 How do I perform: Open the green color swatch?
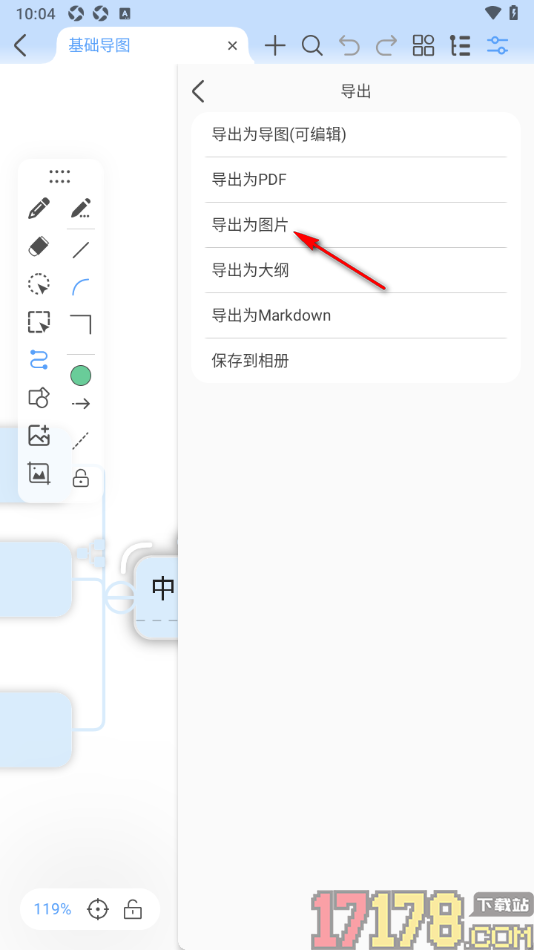pos(81,376)
